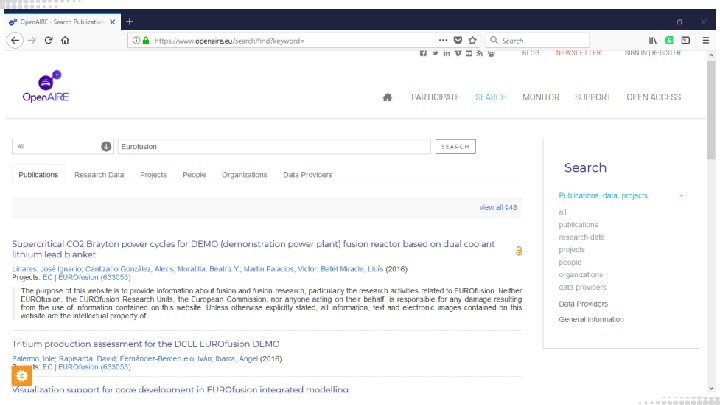Switch to the People tab
720x405 pixels.
(194, 175)
